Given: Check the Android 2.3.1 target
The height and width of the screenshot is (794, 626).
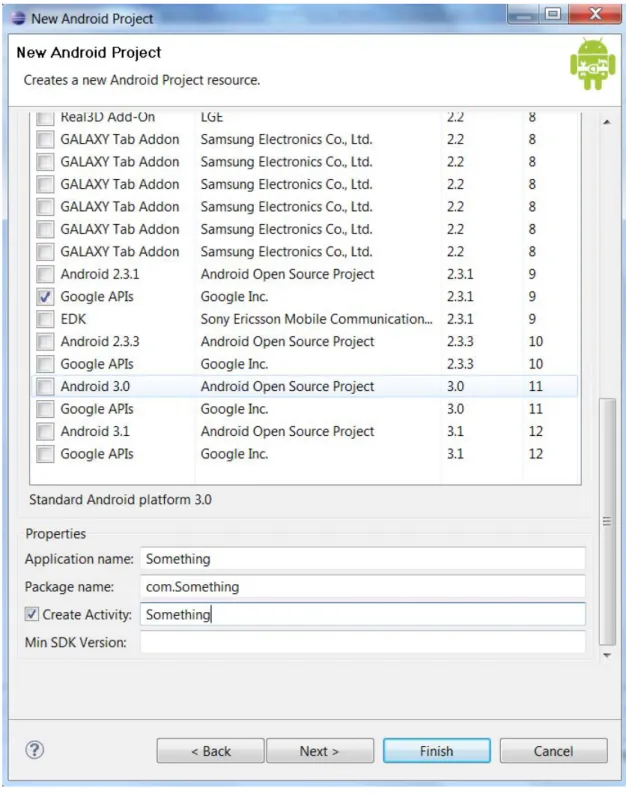Looking at the screenshot, I should click(45, 274).
